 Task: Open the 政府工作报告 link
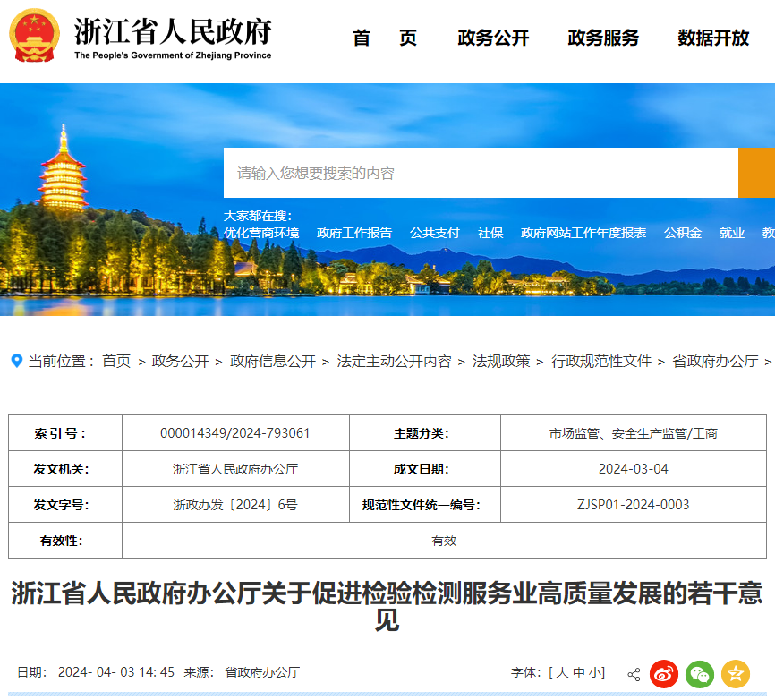[354, 232]
